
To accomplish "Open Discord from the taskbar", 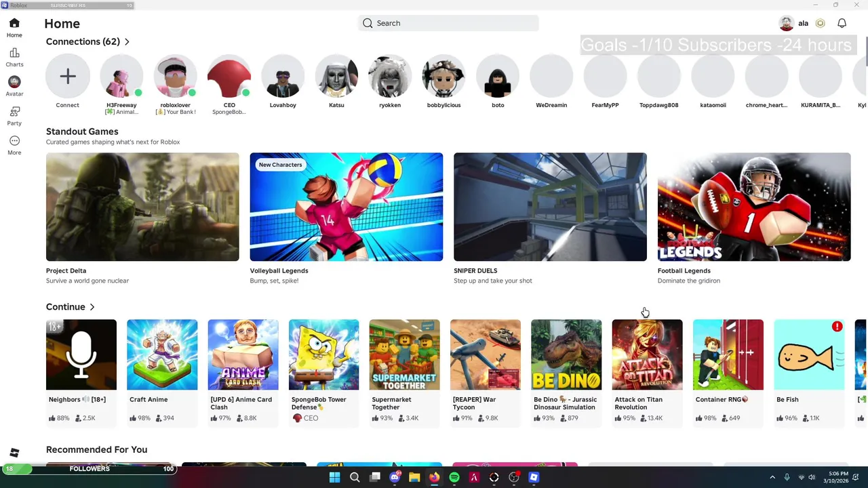I will tap(395, 477).
